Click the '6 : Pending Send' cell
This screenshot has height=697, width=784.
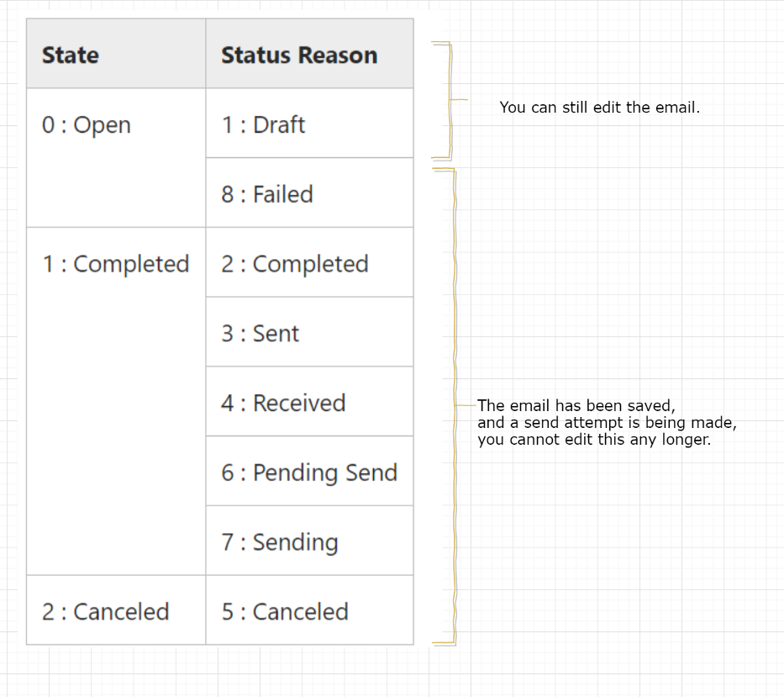[309, 471]
